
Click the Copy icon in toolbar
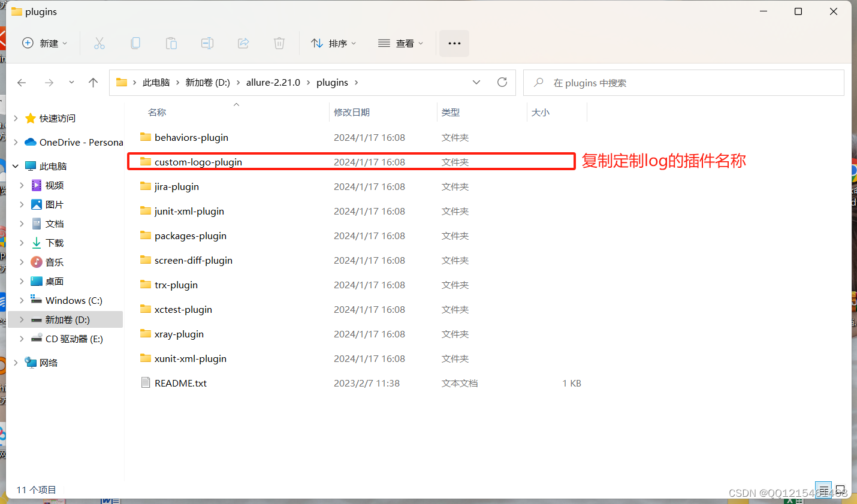pos(135,43)
